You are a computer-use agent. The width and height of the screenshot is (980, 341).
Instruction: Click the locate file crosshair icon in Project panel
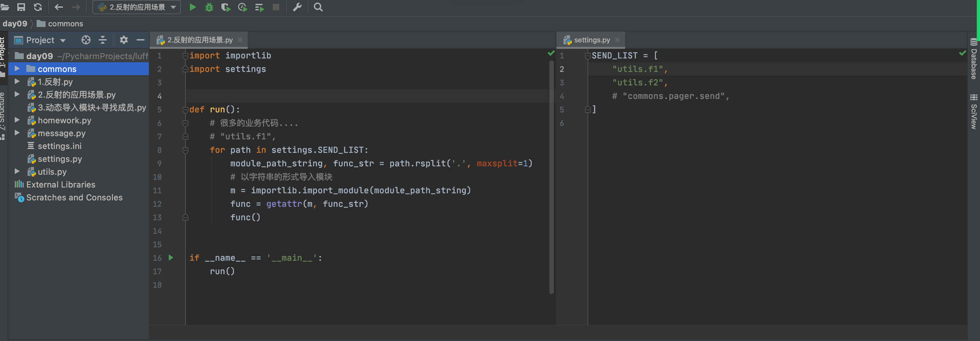[86, 40]
